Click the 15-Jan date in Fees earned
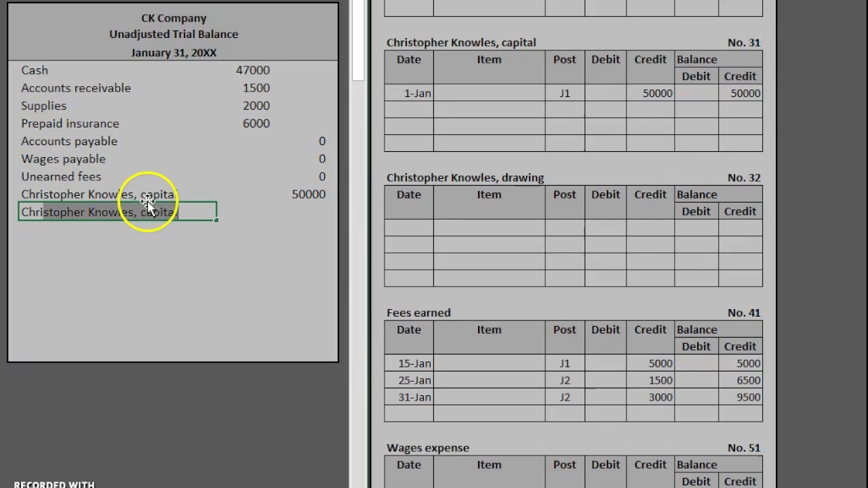This screenshot has width=868, height=488. pos(415,363)
